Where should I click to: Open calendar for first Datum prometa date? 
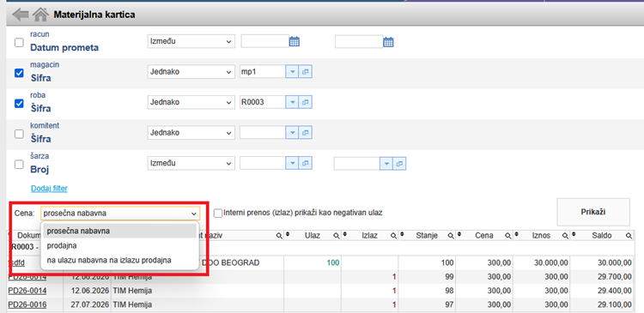coord(295,41)
